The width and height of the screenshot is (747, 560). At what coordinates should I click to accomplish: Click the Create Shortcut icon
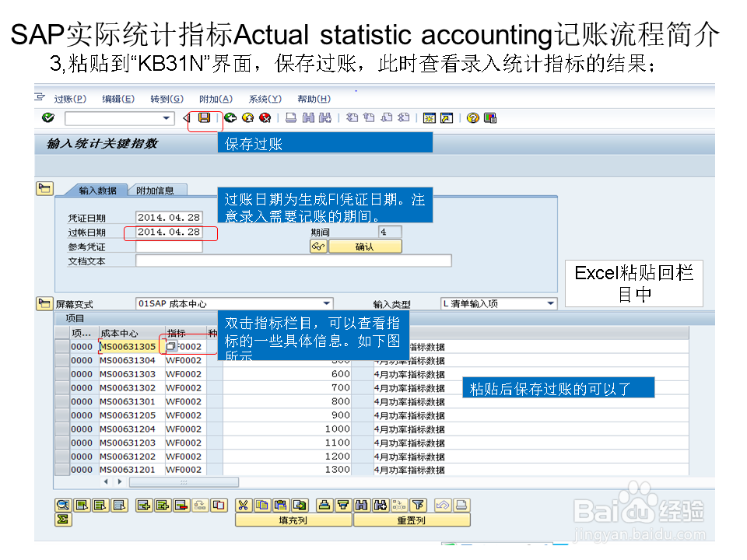(x=447, y=117)
